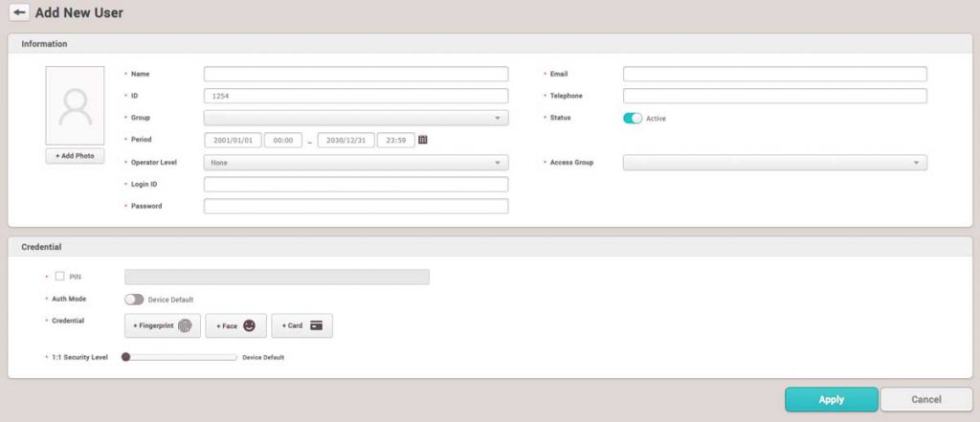The image size is (980, 422).
Task: Add a card credential
Action: coord(301,325)
